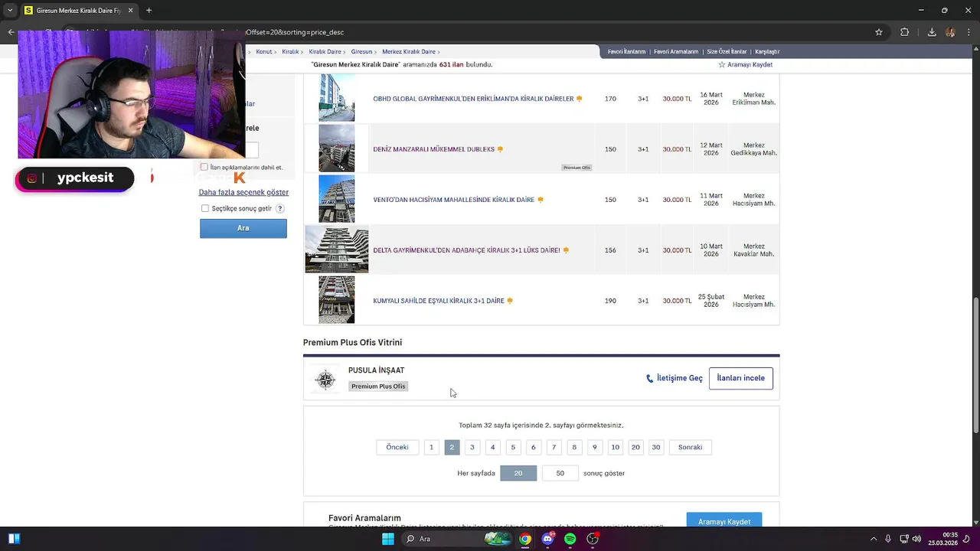Click the page vertical scrollbar thumb
This screenshot has width=980, height=551.
975,364
